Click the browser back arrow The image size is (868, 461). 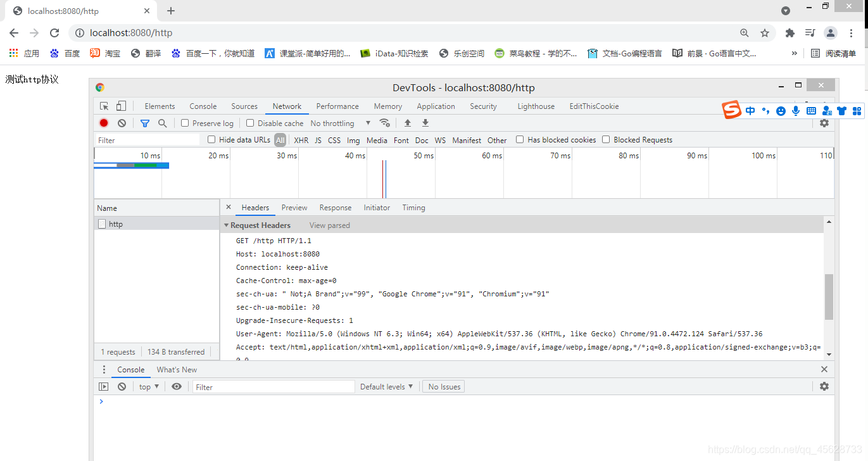coord(14,33)
